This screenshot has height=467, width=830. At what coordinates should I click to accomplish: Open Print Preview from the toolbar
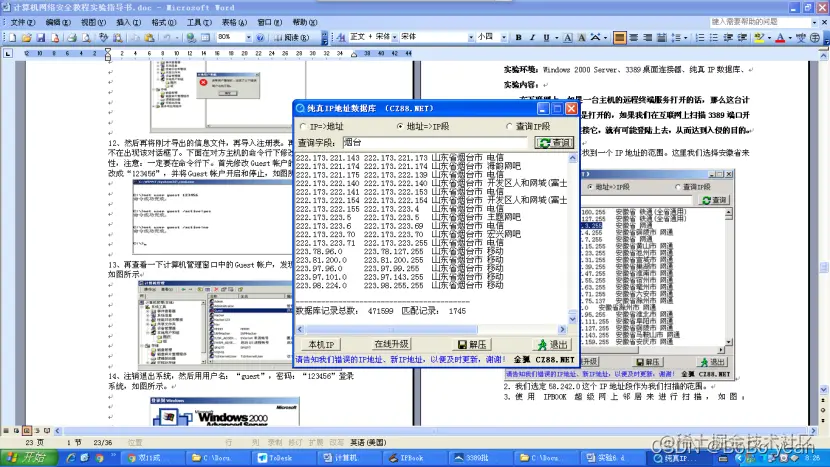tap(86, 38)
